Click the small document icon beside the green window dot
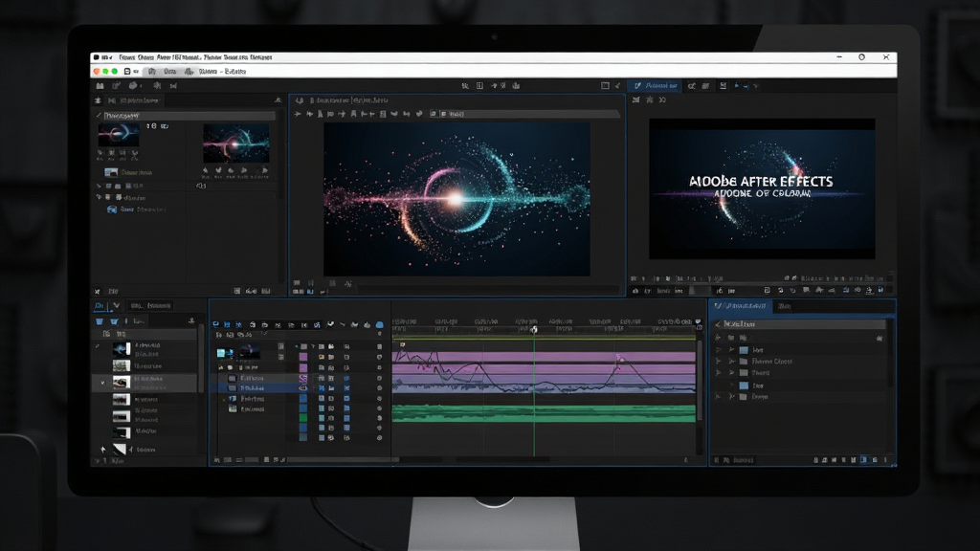The height and width of the screenshot is (551, 980). coord(127,71)
